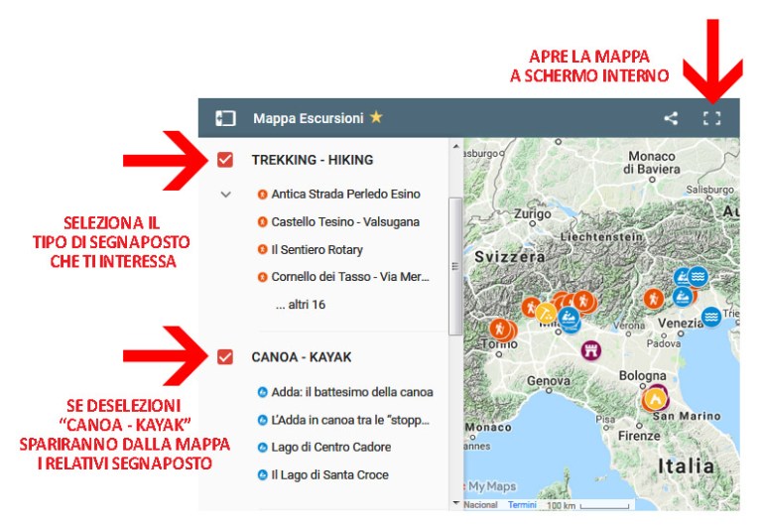Click the TREKKING - HIKING layer title
This screenshot has width=762, height=532.
313,160
